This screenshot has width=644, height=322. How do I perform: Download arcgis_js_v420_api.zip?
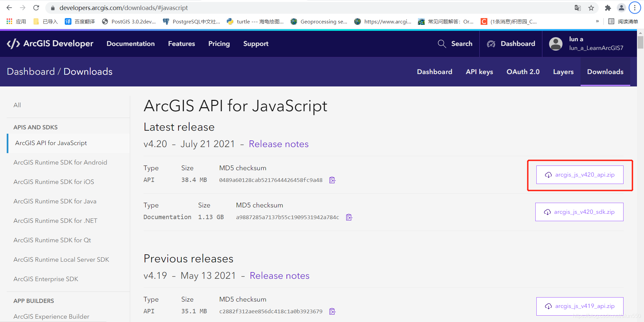(580, 175)
